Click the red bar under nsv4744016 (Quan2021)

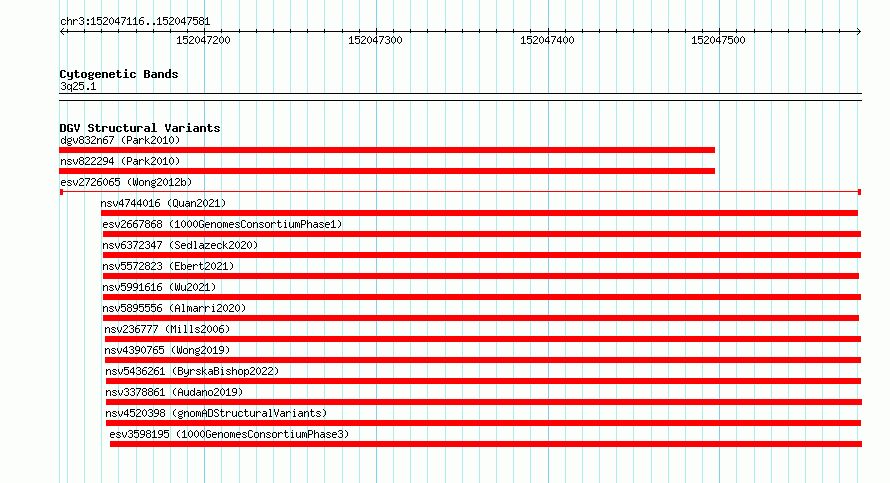click(x=480, y=213)
